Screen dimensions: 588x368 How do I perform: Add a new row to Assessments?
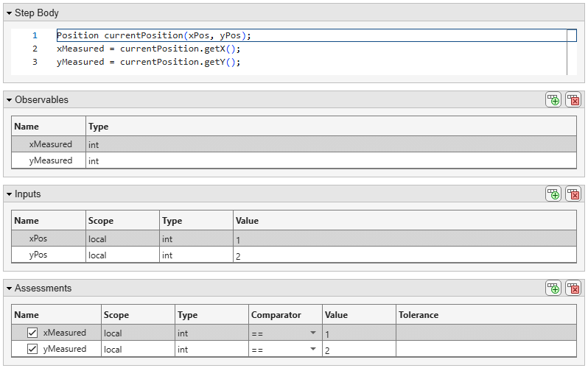point(553,289)
